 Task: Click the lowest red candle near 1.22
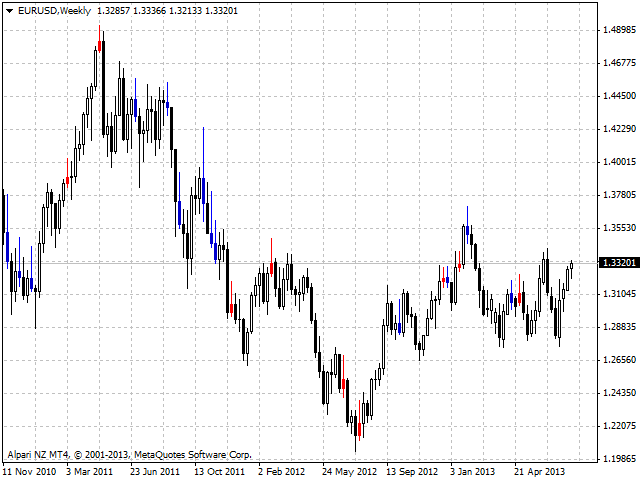pos(357,429)
